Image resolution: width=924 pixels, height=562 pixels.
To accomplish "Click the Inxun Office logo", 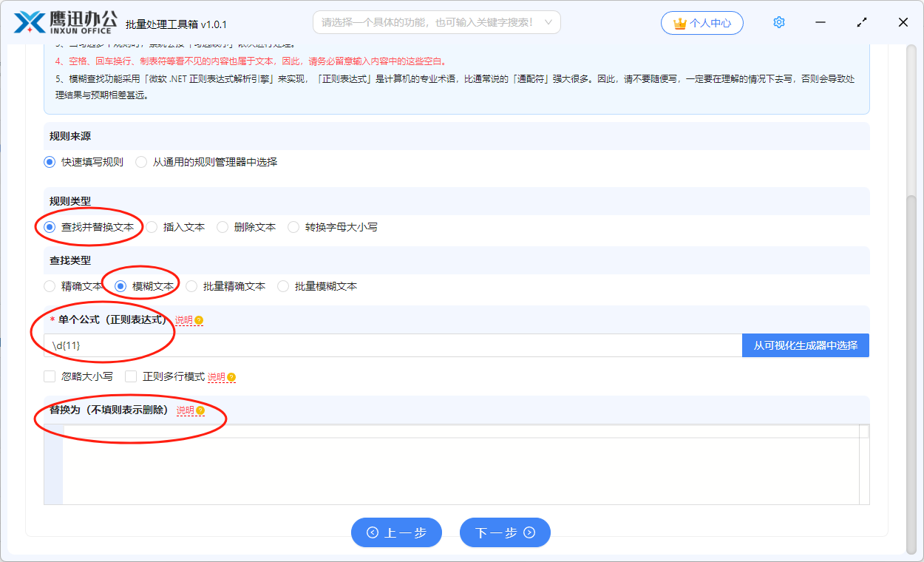I will tap(65, 22).
